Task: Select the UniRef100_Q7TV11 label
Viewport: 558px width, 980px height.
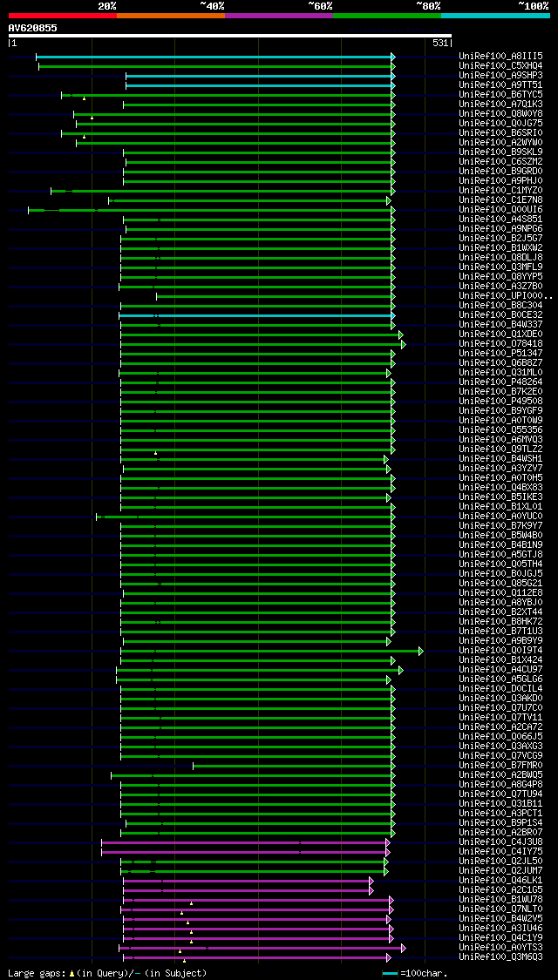Action: click(x=500, y=718)
